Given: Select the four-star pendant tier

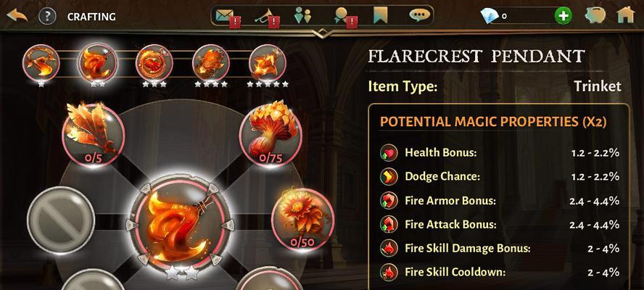Looking at the screenshot, I should [x=211, y=63].
